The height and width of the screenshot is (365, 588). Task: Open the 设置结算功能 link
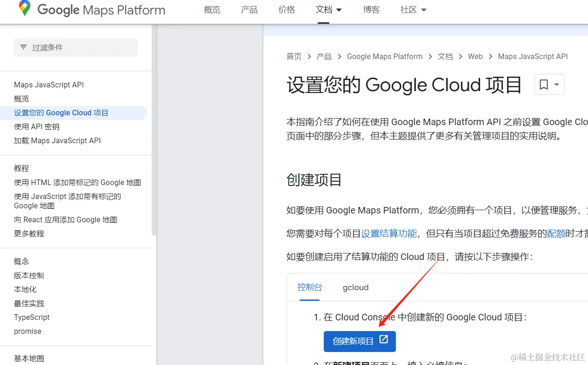coord(389,233)
